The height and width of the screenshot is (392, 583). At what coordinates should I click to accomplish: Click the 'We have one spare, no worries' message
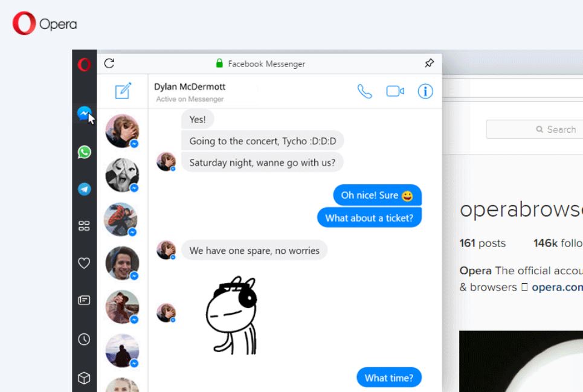[x=254, y=251]
